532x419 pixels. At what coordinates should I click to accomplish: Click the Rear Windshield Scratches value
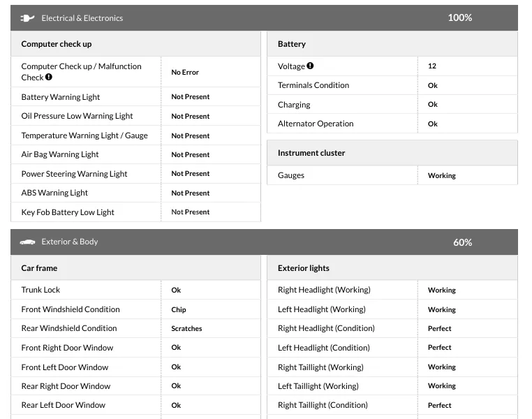pos(186,329)
